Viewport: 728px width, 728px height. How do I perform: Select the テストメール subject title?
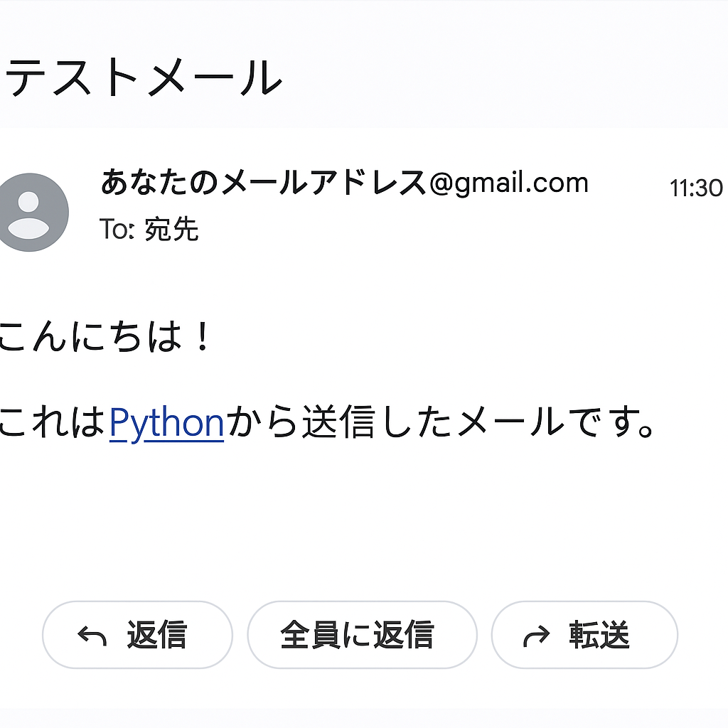(x=142, y=78)
